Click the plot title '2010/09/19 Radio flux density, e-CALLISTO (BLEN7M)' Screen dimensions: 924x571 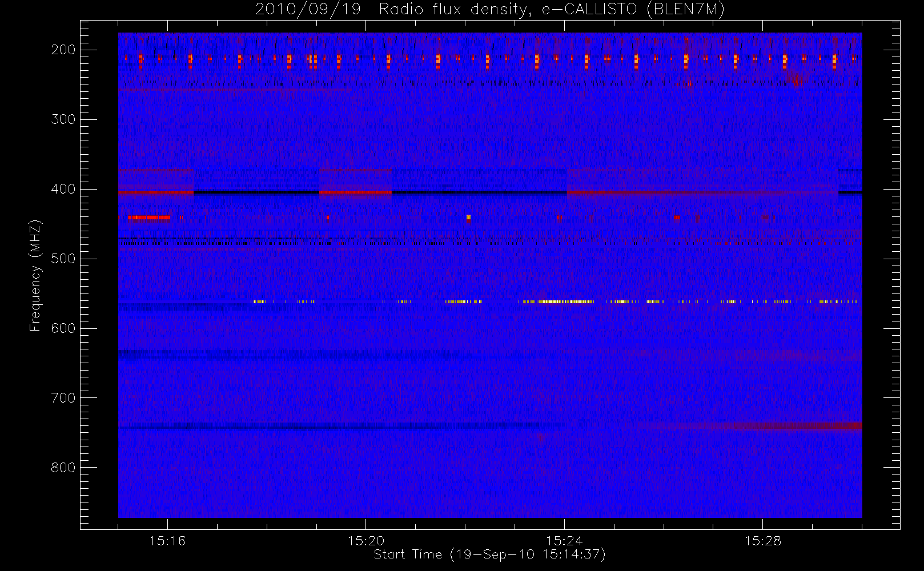tap(489, 10)
